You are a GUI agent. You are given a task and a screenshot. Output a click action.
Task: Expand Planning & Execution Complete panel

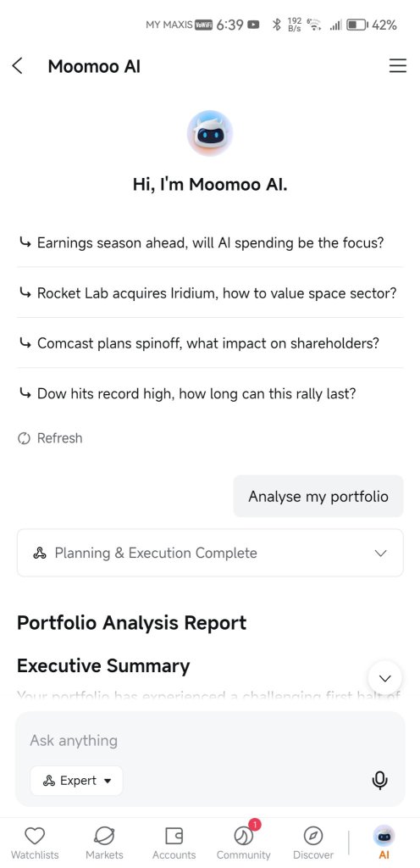(210, 553)
